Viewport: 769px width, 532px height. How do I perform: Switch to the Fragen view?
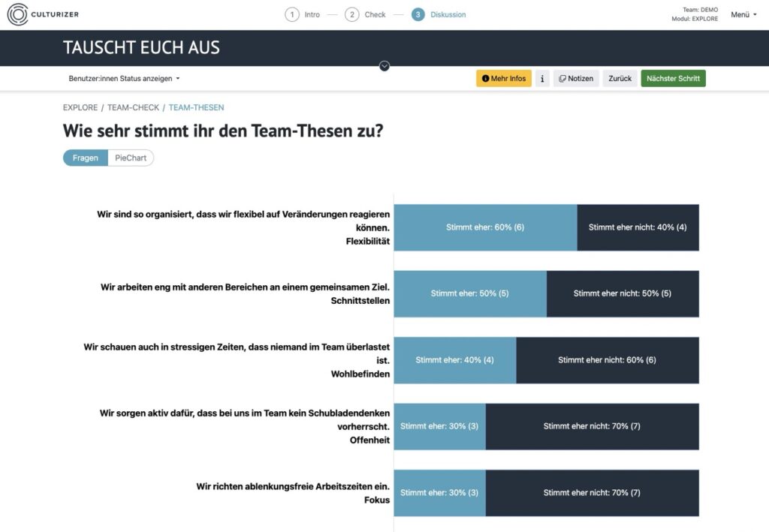click(86, 158)
